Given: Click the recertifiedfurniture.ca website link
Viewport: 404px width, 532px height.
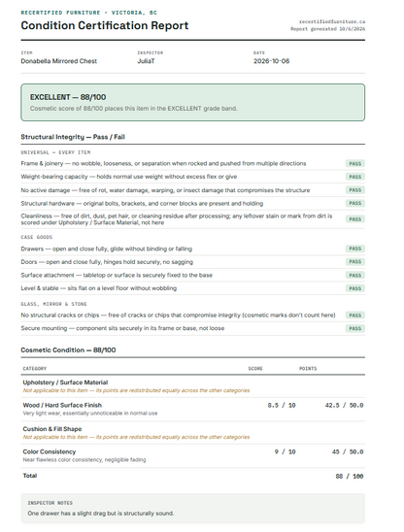Looking at the screenshot, I should pyautogui.click(x=332, y=21).
